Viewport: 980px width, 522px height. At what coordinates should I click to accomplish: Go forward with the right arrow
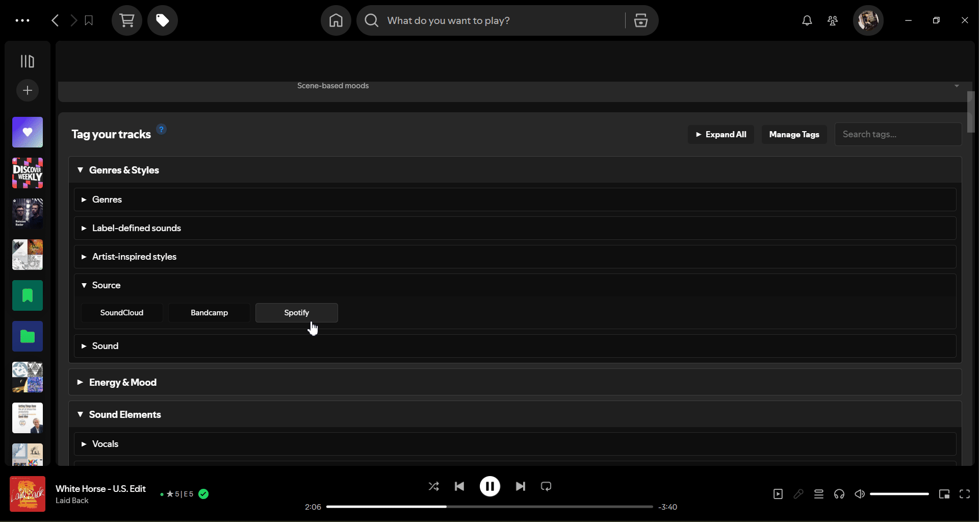pos(73,20)
